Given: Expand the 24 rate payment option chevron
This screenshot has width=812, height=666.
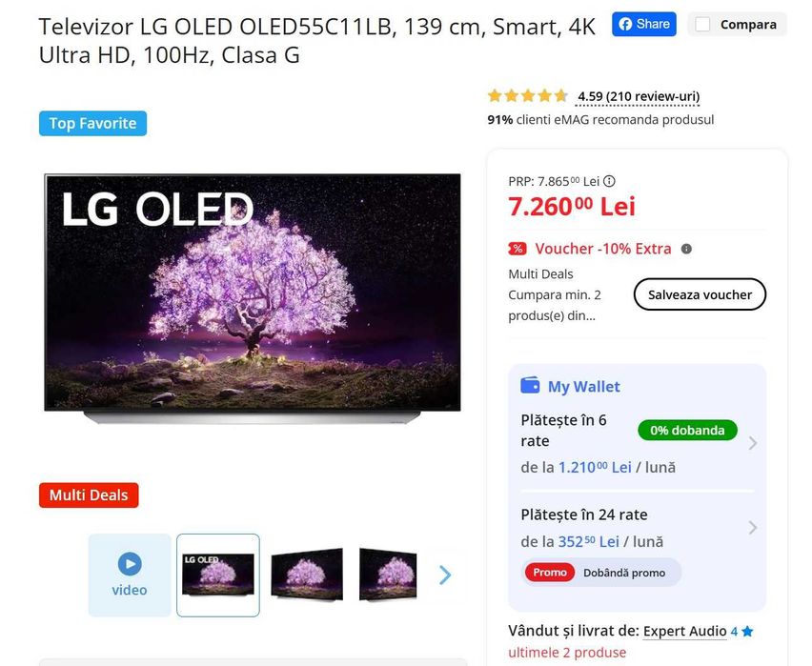Looking at the screenshot, I should point(753,528).
